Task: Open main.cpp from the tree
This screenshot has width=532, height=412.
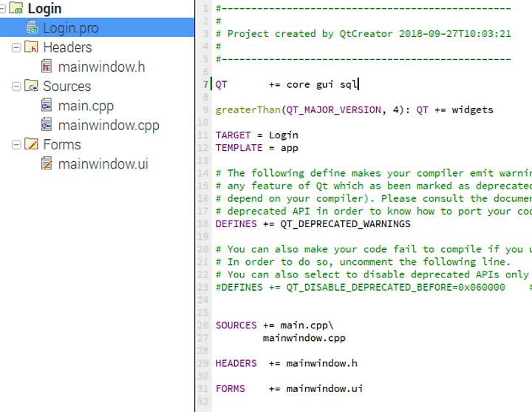Action: pyautogui.click(x=86, y=106)
